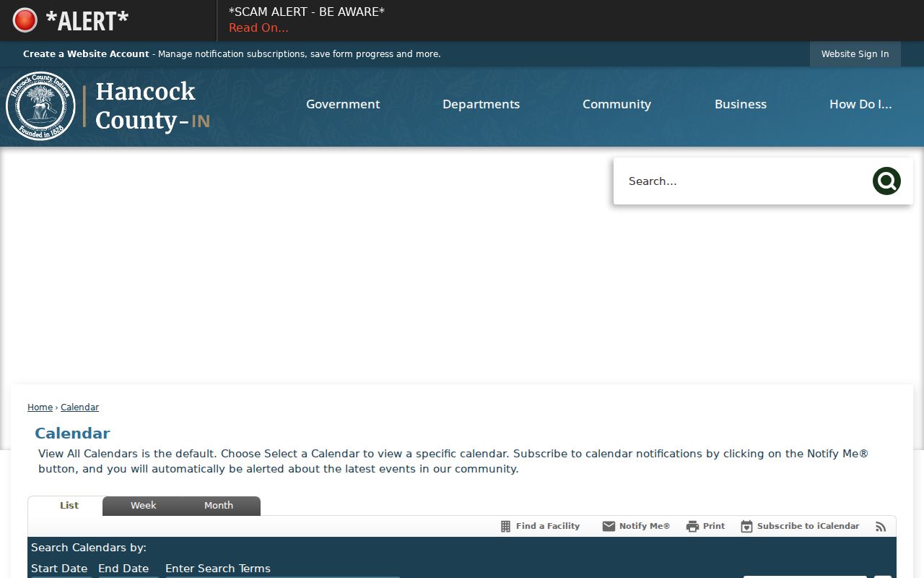924x578 pixels.
Task: Click the Calendar page heading
Action: pos(72,433)
